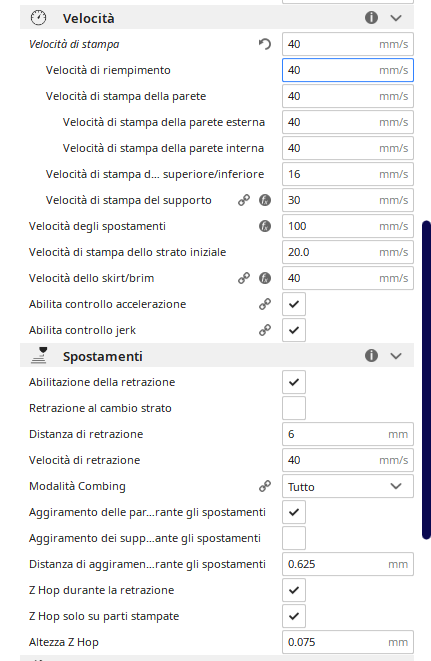Click the Velocità section info icon
Screen dimensions: 431x661
(x=371, y=18)
